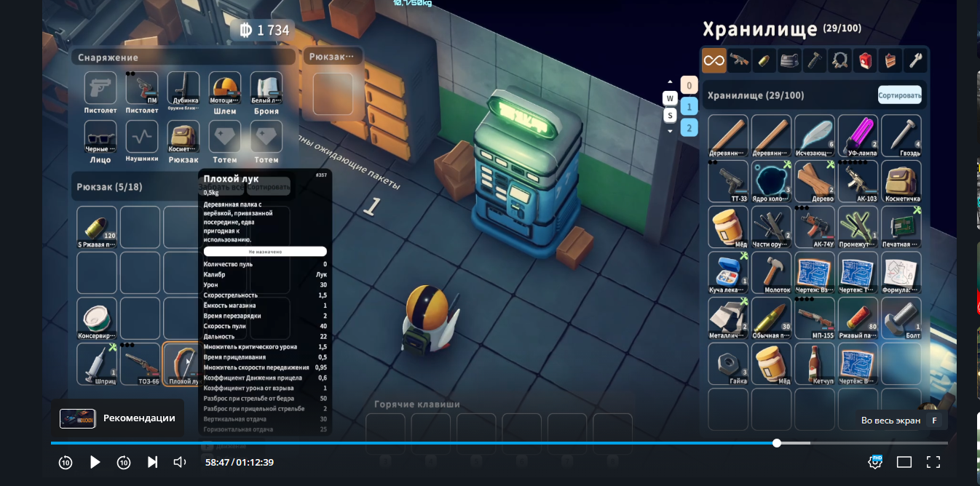
Task: Filter storage by the hammer icon
Action: point(815,60)
